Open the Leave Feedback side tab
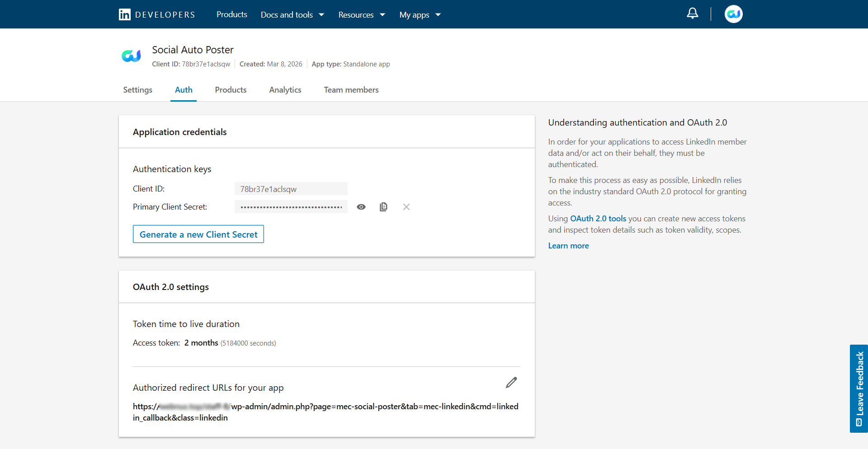Image resolution: width=868 pixels, height=449 pixels. (859, 388)
